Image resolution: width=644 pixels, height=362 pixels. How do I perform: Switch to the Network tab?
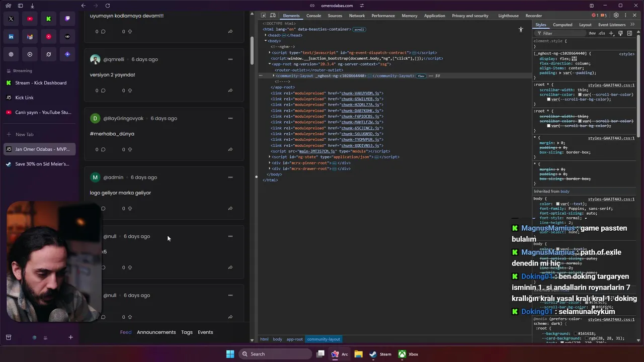[x=357, y=16]
